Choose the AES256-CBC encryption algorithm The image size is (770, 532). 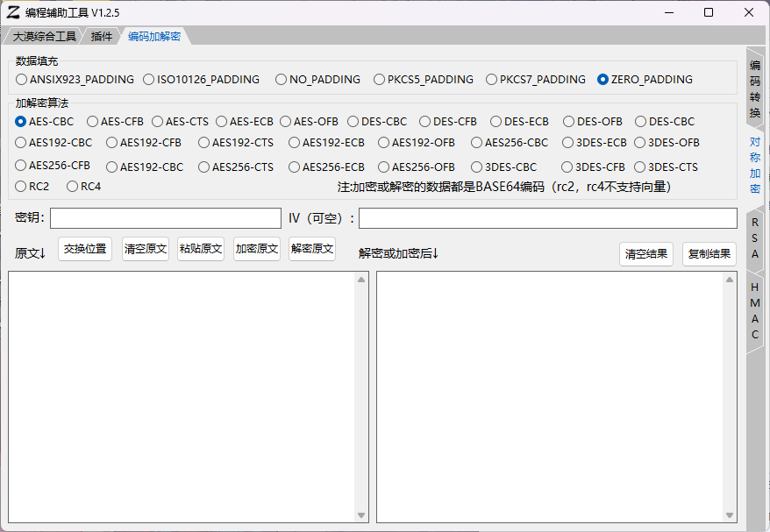[477, 143]
